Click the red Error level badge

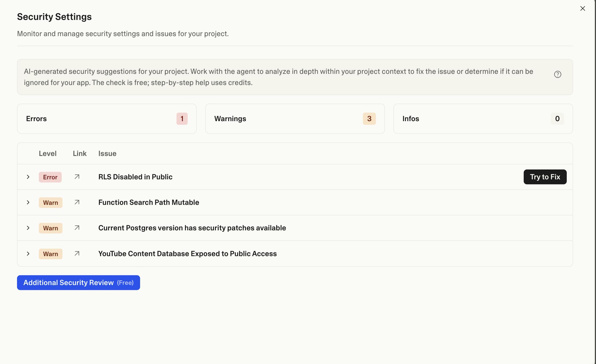coord(50,177)
